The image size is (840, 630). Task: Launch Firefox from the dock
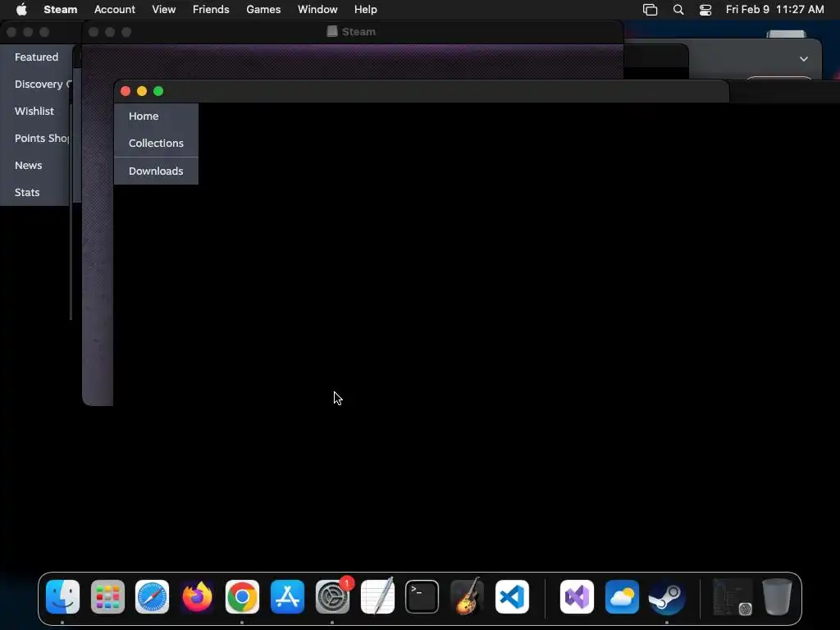(x=197, y=597)
